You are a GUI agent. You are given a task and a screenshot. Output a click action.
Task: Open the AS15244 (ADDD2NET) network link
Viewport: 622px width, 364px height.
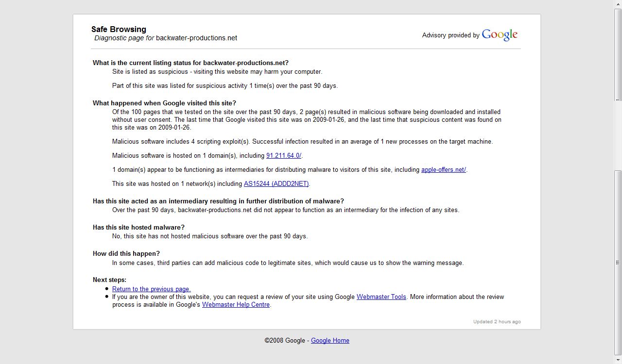tap(276, 184)
